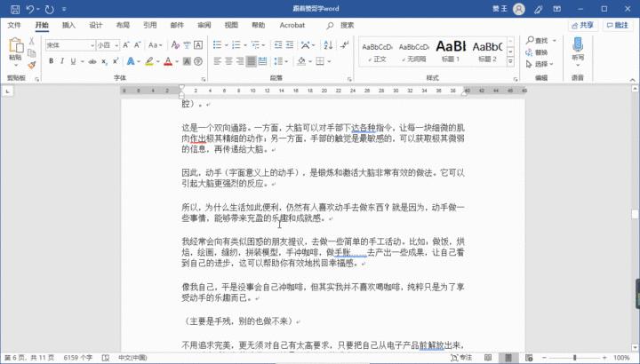The width and height of the screenshot is (640, 364).
Task: Open line spacing dropdown
Action: point(280,61)
